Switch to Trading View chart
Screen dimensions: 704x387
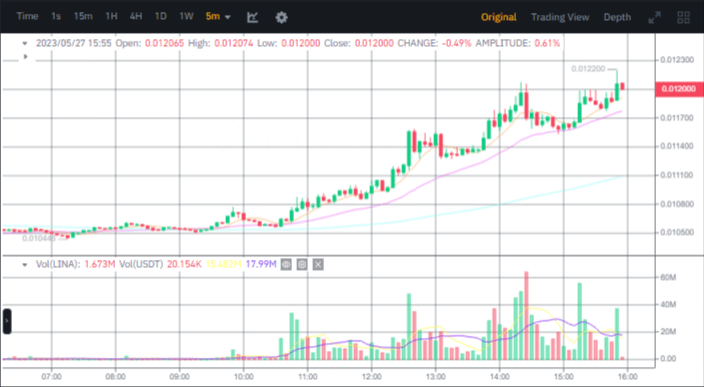click(560, 17)
